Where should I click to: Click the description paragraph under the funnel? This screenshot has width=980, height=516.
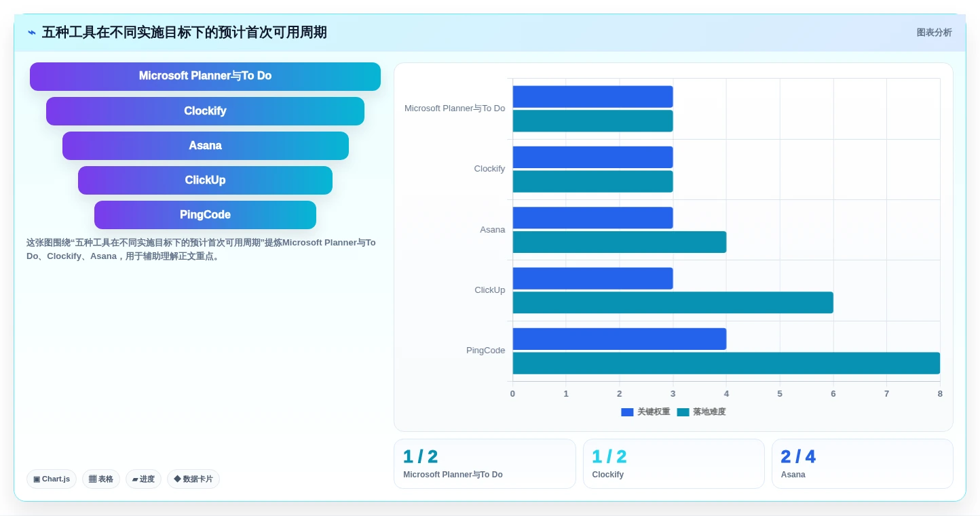click(201, 250)
